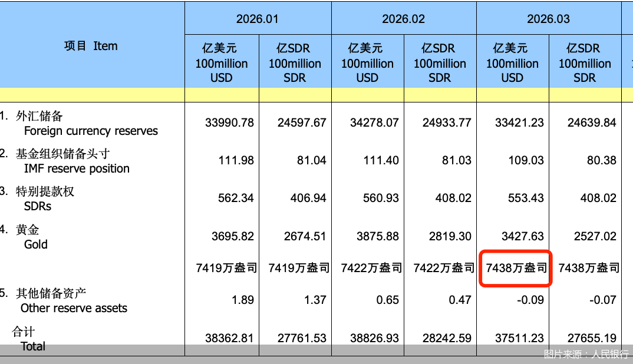The image size is (633, 364).
Task: Click the 黄金 Gold row label
Action: 32,237
